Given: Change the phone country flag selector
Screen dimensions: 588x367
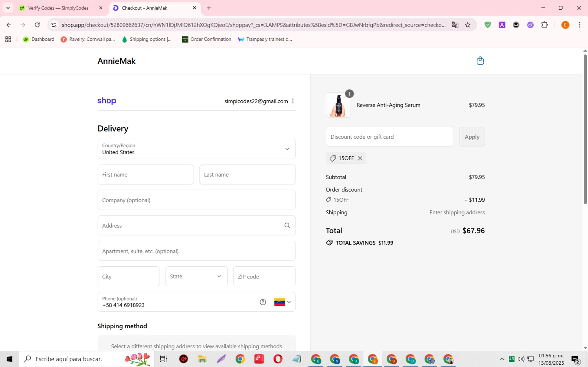Looking at the screenshot, I should (x=283, y=302).
